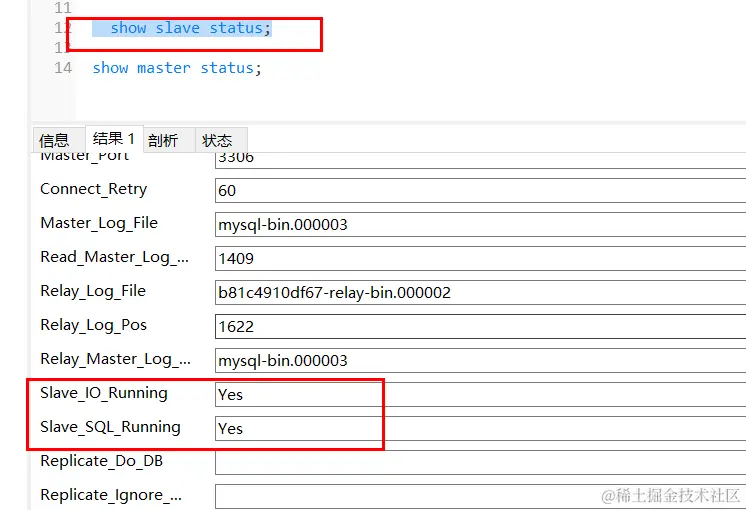This screenshot has height=510, width=746.
Task: Select the Replicate_Do_DB label
Action: (x=102, y=461)
